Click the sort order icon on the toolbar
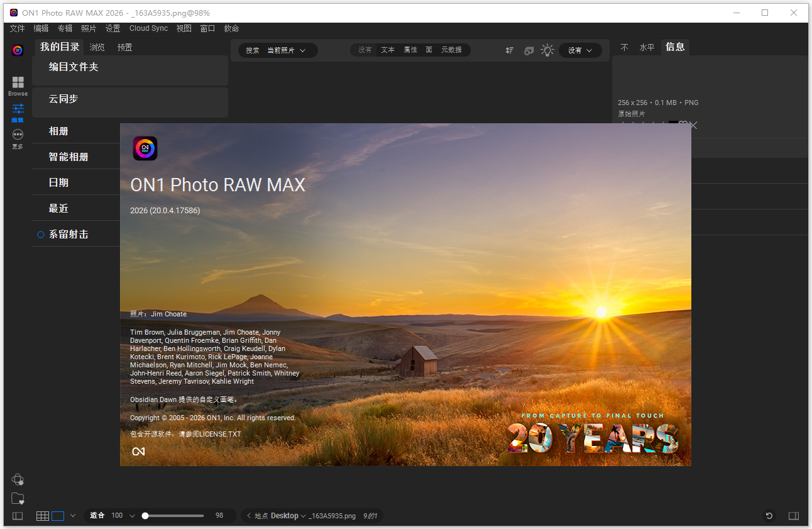Screen dimensions: 812x529 [509, 50]
